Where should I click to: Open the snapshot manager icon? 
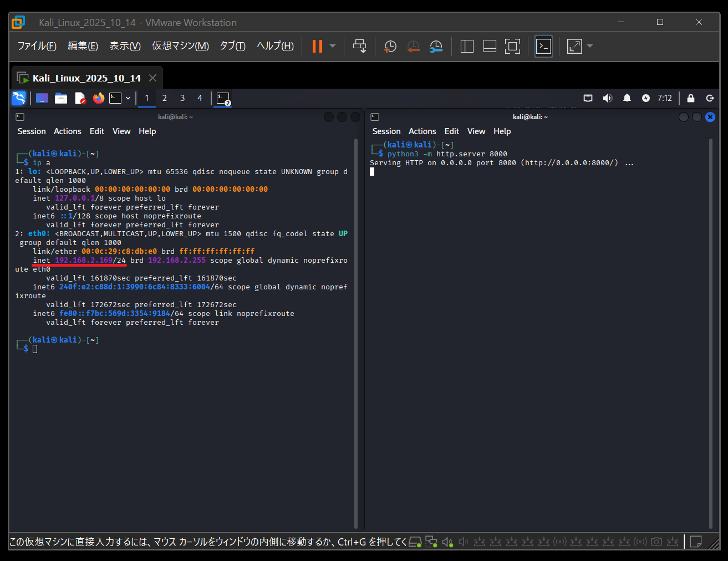coord(436,47)
